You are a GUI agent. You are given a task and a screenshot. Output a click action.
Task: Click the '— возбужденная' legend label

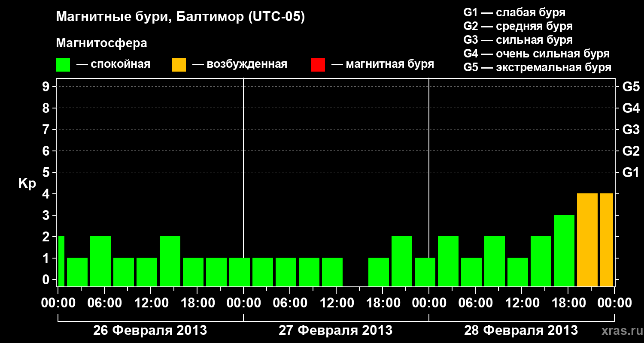(x=240, y=64)
